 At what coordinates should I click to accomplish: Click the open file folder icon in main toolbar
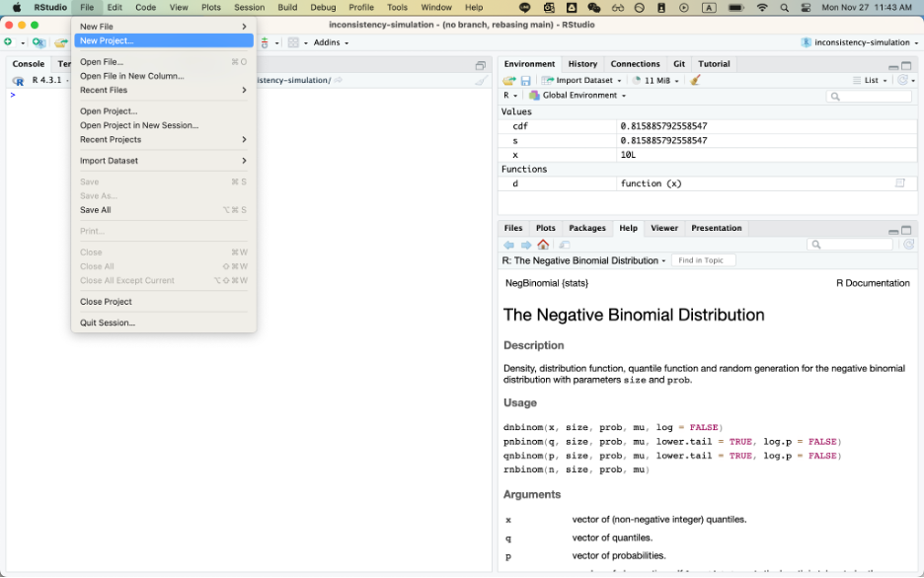tap(60, 42)
